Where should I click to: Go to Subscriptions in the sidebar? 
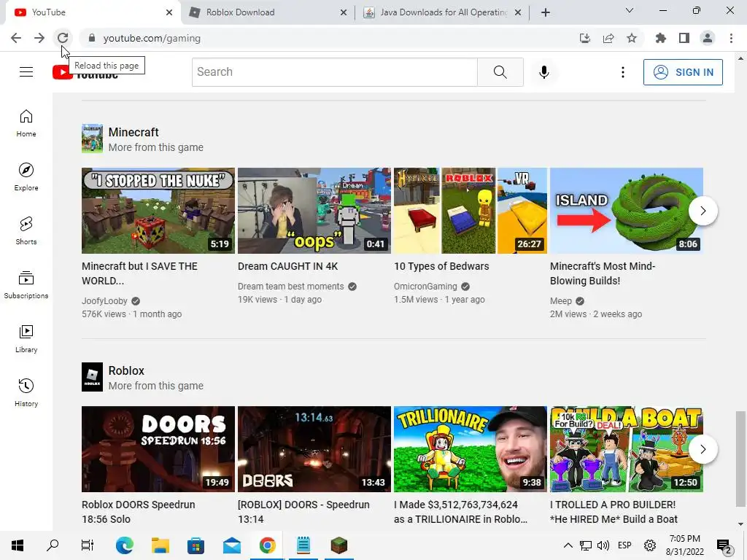(x=26, y=285)
